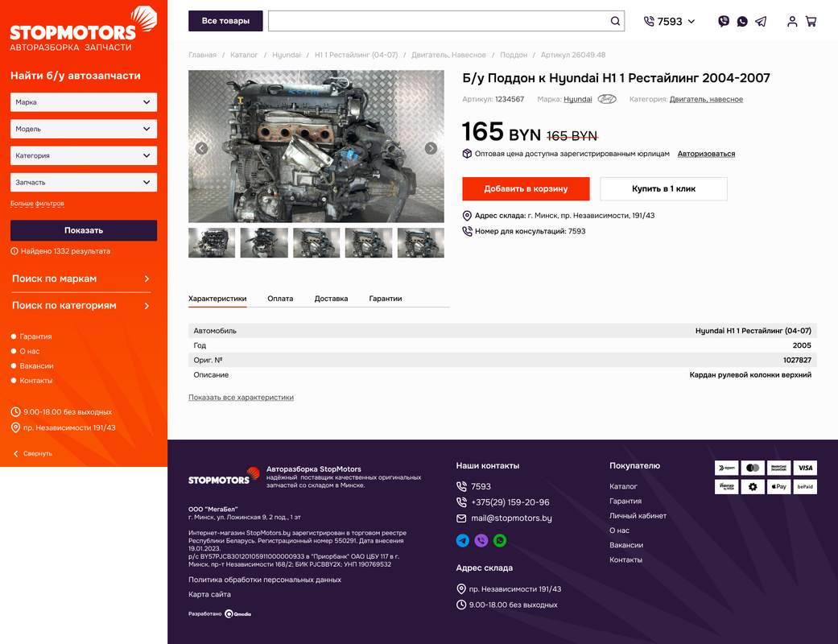The height and width of the screenshot is (644, 838).
Task: Click Купить в 1 клик button
Action: pyautogui.click(x=663, y=188)
